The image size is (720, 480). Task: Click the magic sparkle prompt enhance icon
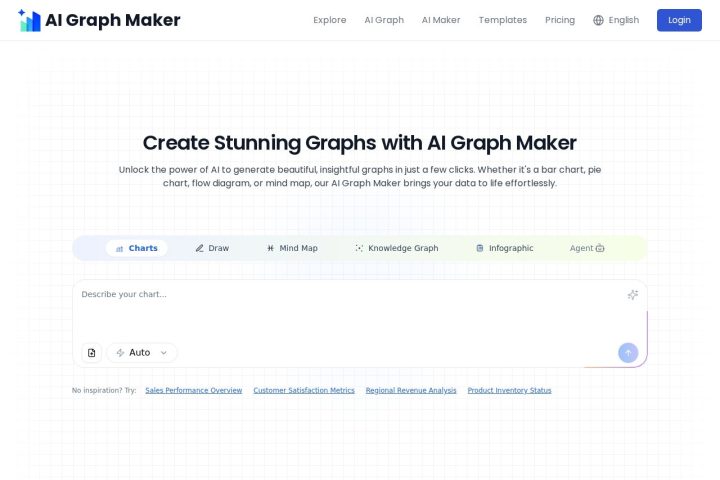pyautogui.click(x=633, y=294)
